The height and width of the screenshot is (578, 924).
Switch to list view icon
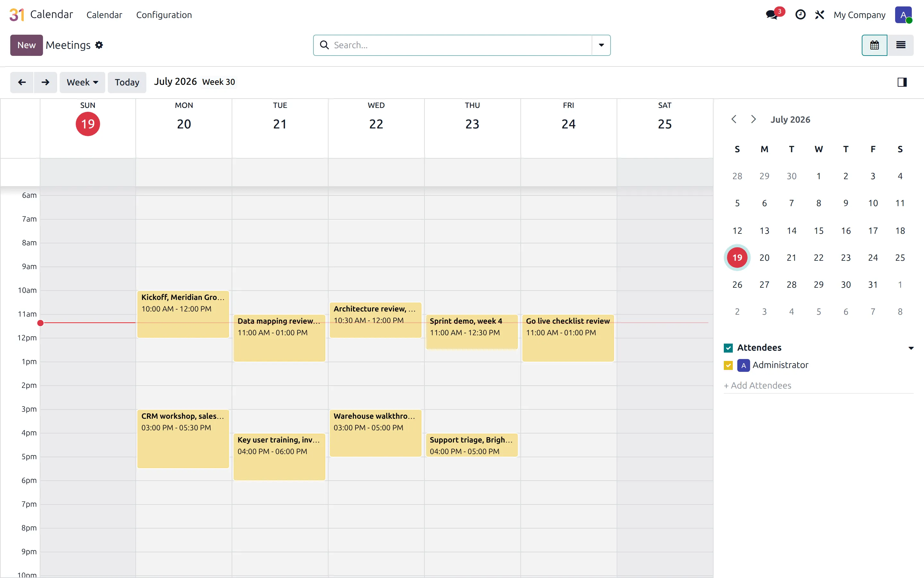[x=901, y=45]
